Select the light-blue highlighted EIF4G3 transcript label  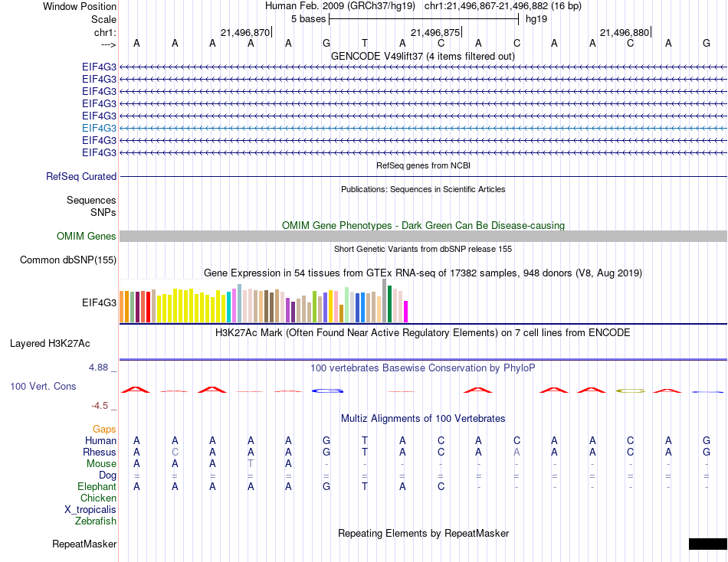[x=99, y=128]
